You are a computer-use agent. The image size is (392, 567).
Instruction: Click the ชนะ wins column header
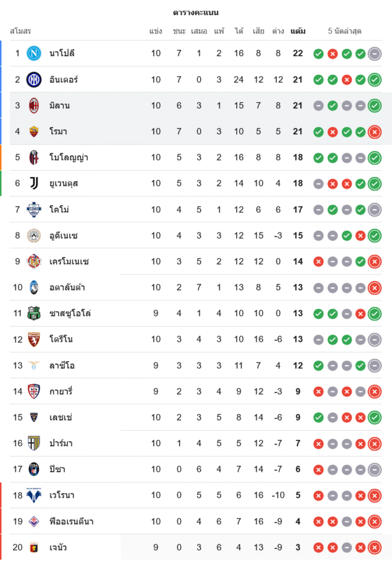179,31
